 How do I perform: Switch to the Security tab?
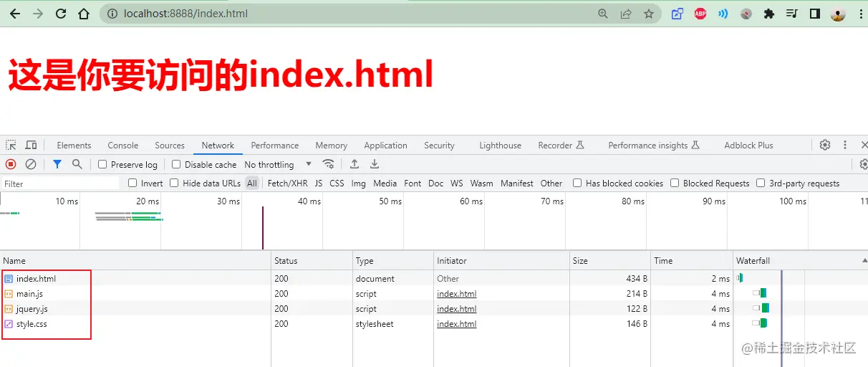click(439, 145)
